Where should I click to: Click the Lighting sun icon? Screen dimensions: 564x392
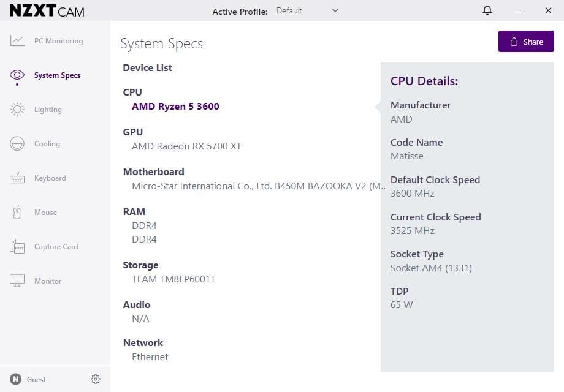click(x=17, y=109)
